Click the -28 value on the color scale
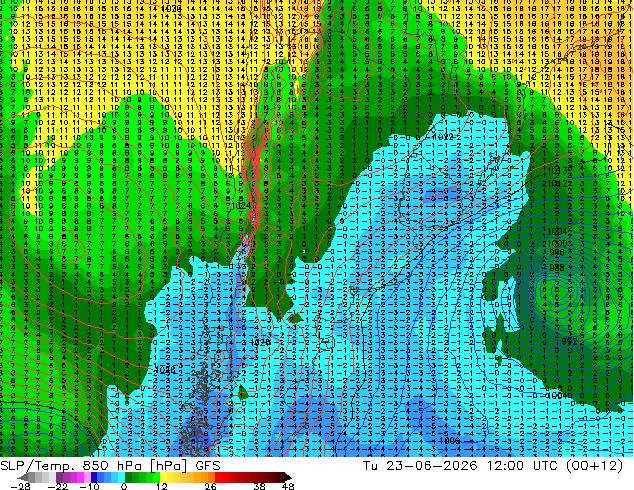 (20, 486)
